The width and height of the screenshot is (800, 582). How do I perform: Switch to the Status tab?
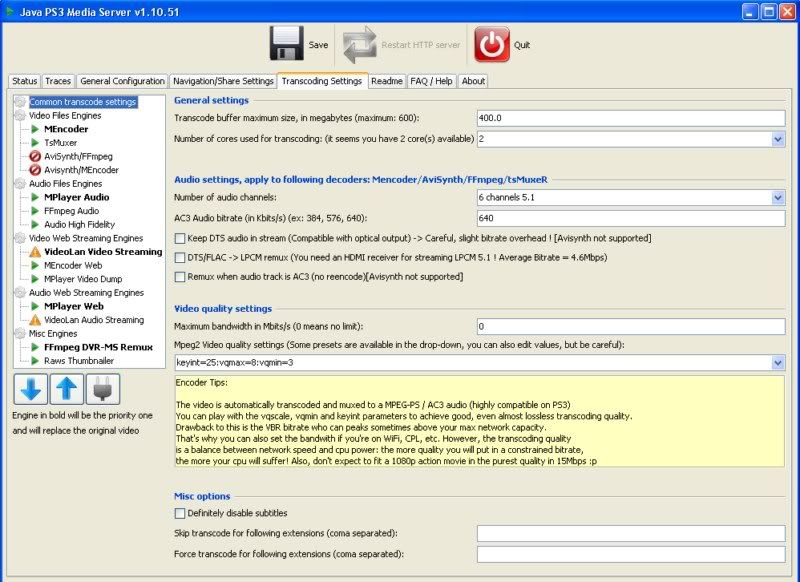coord(24,81)
